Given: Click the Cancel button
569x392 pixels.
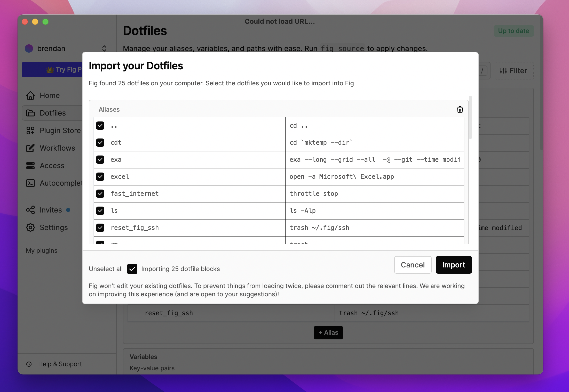Looking at the screenshot, I should (x=413, y=265).
